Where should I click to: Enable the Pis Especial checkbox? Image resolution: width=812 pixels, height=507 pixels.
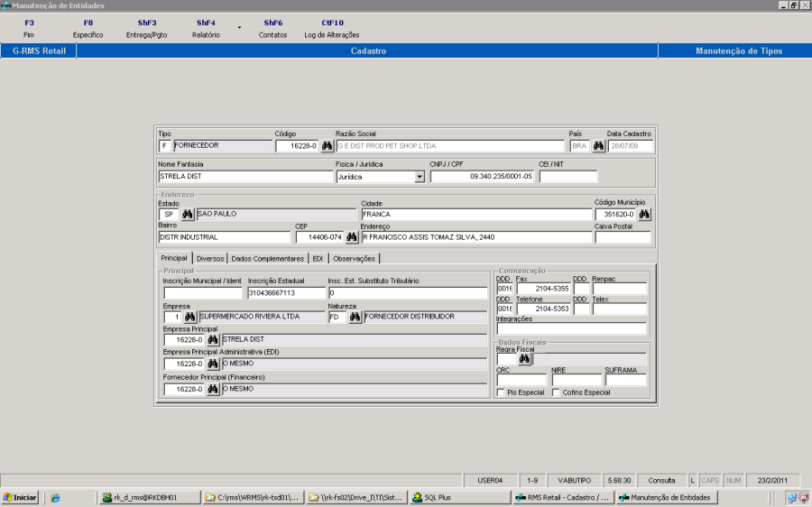point(501,392)
